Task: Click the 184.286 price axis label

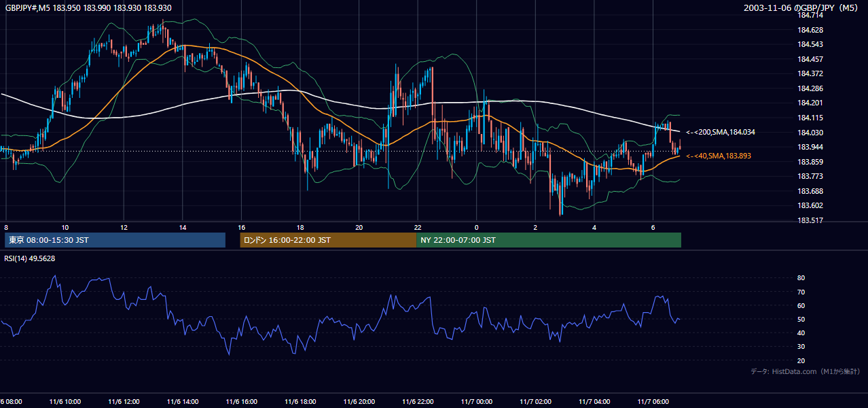Action: pyautogui.click(x=810, y=88)
